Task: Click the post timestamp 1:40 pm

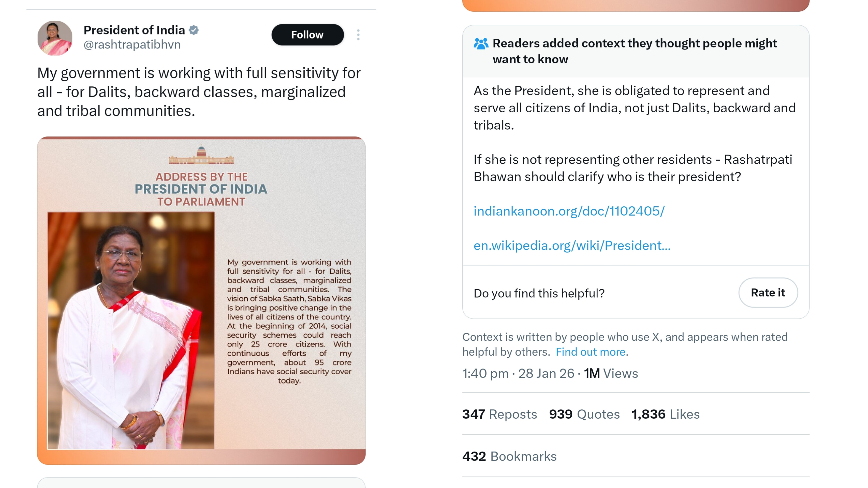Action: 485,373
